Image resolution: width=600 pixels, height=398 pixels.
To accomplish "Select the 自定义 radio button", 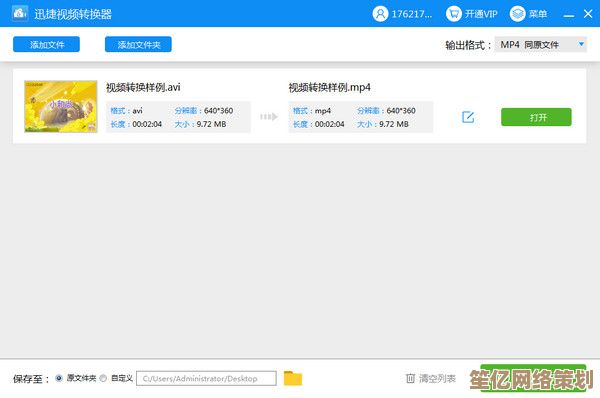I will tap(103, 378).
